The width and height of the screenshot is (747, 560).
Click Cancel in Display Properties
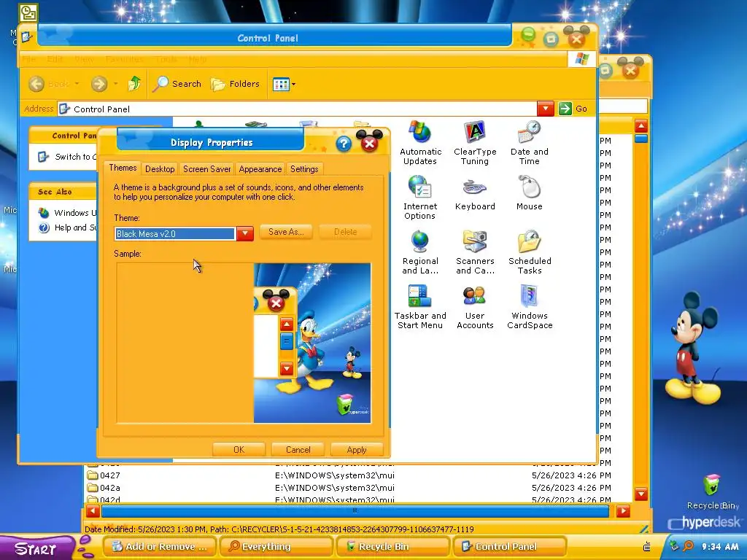298,449
